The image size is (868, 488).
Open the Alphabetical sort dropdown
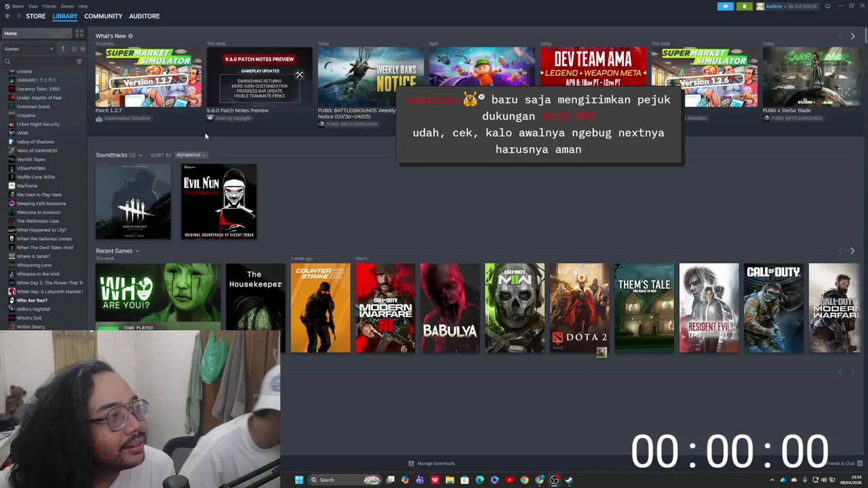191,155
